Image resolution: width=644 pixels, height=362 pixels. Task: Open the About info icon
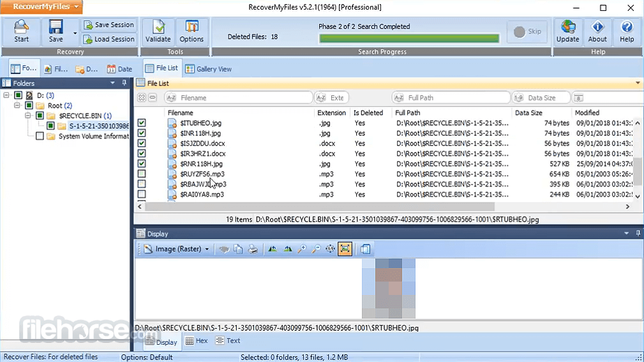pyautogui.click(x=597, y=31)
